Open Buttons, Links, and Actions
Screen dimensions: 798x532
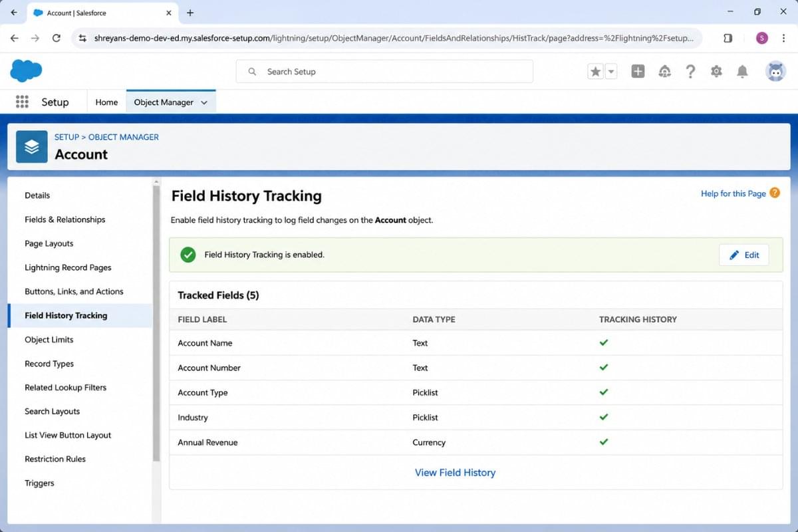(x=74, y=291)
